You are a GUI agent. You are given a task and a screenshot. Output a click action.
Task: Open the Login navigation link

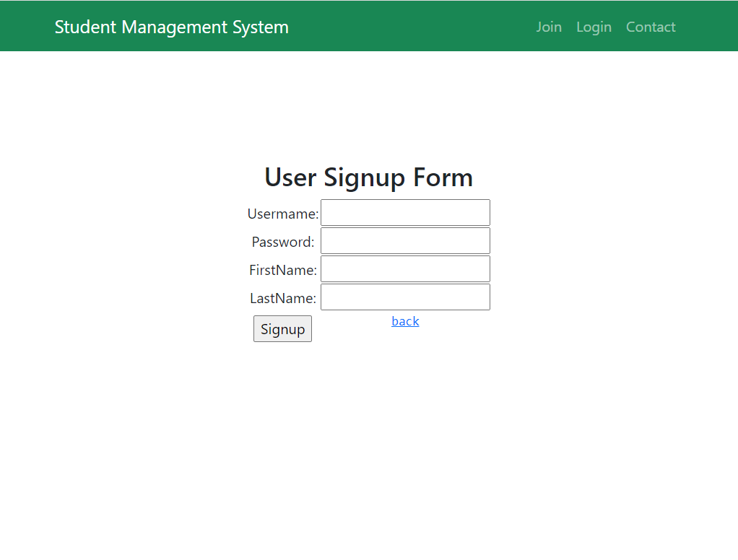[x=594, y=27]
